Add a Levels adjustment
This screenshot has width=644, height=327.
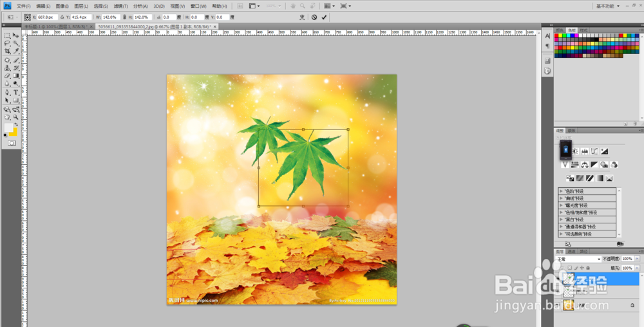click(x=585, y=151)
